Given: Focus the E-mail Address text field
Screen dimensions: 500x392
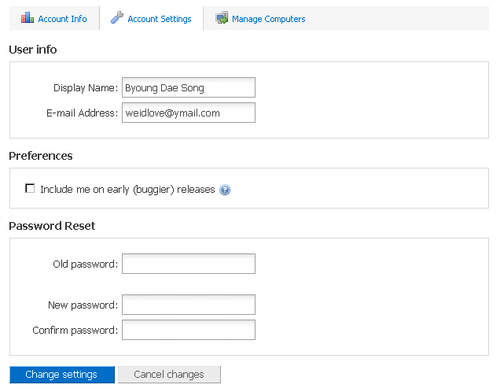Looking at the screenshot, I should [x=189, y=113].
